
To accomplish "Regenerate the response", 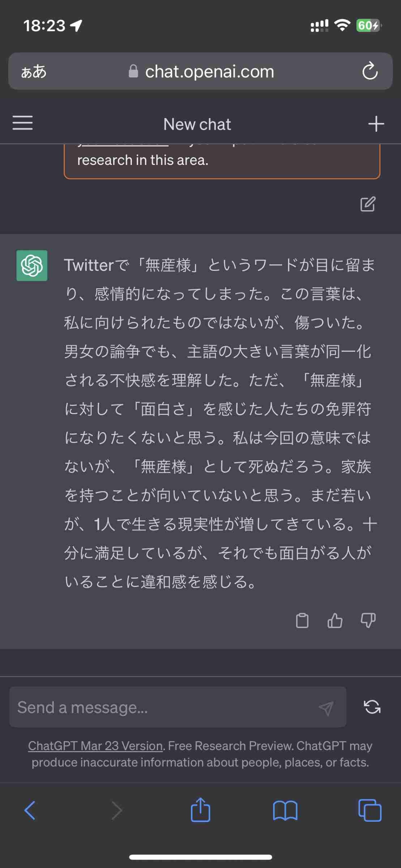I will (x=372, y=707).
